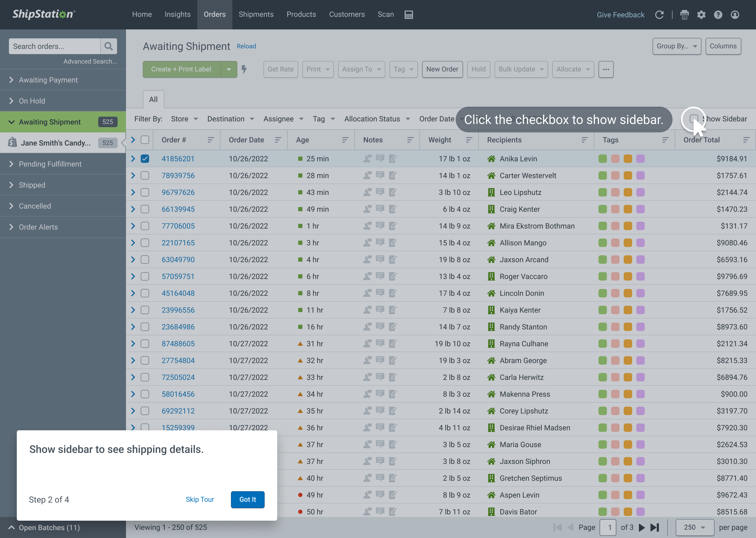Viewport: 756px width, 538px height.
Task: Click Anika Levin's green tag swatch
Action: (x=602, y=159)
